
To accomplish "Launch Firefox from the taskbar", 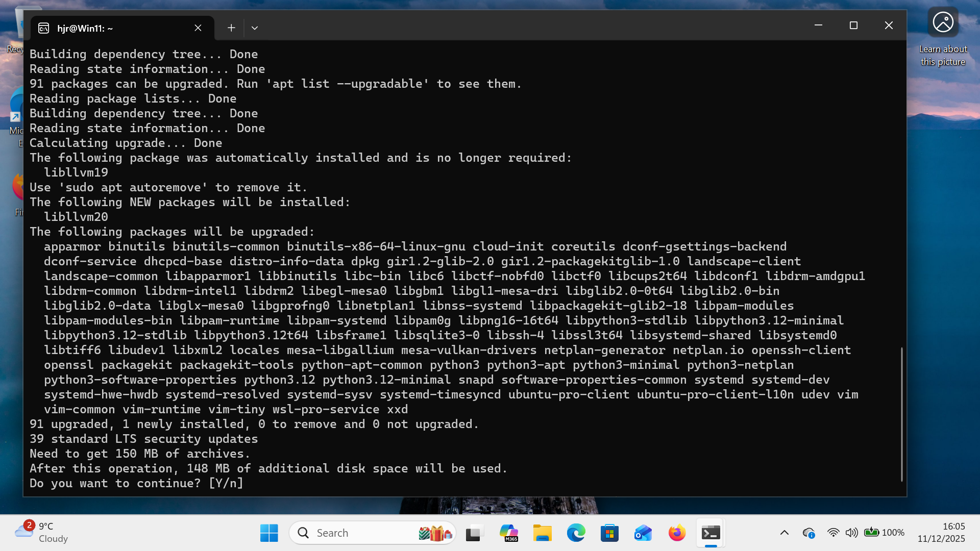I will pos(677,533).
